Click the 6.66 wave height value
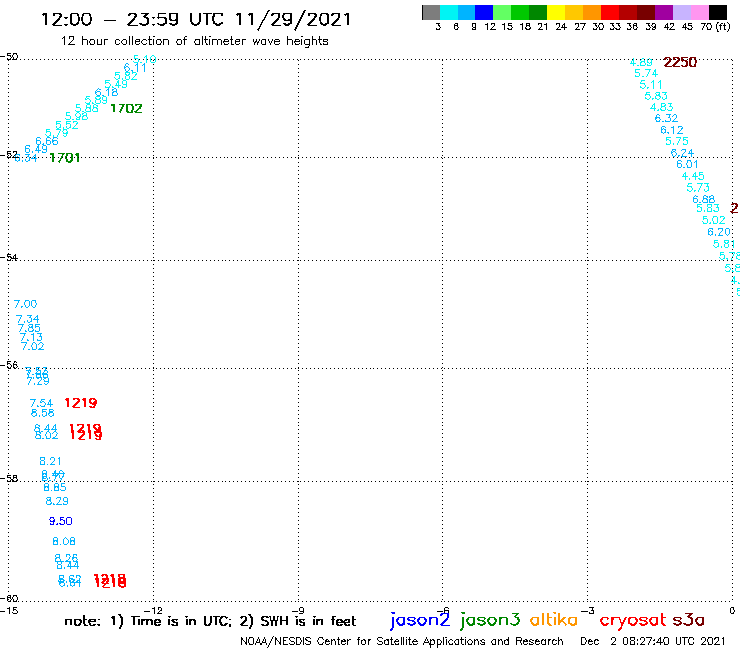The image size is (740, 650). click(47, 141)
